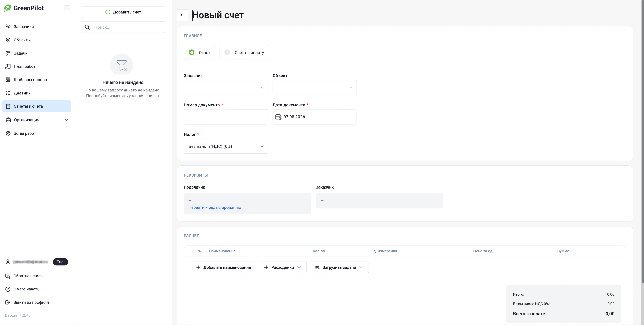
Task: Open the date picker calendar icon
Action: [278, 117]
